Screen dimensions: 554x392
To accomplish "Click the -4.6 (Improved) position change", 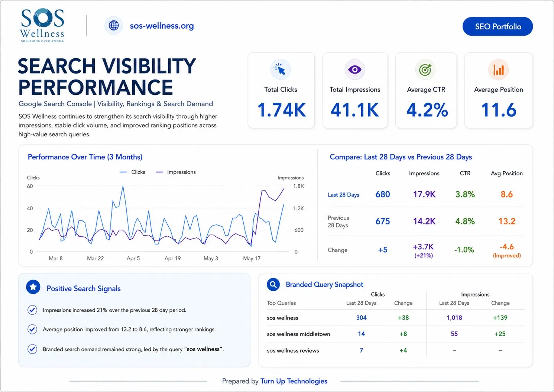I will tap(507, 250).
